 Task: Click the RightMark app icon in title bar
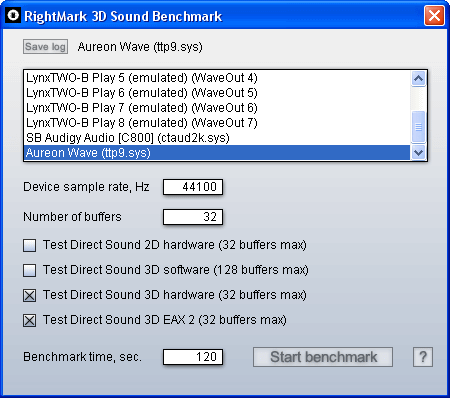point(13,15)
